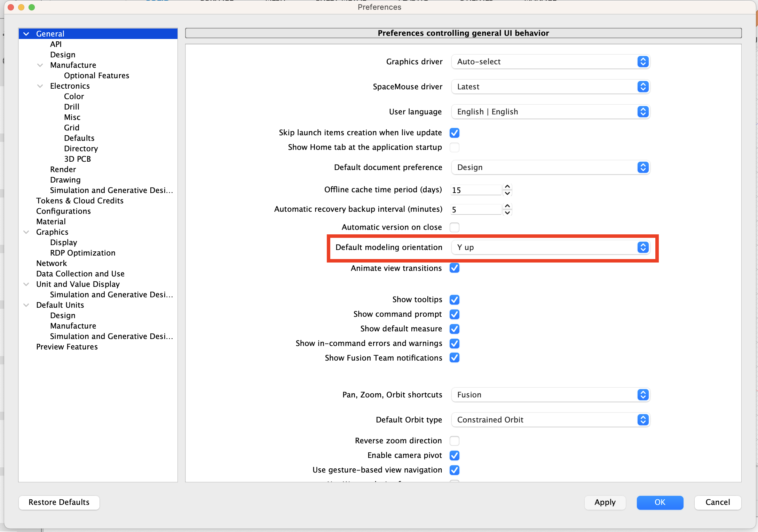Collapse the Default Units section

click(x=26, y=305)
